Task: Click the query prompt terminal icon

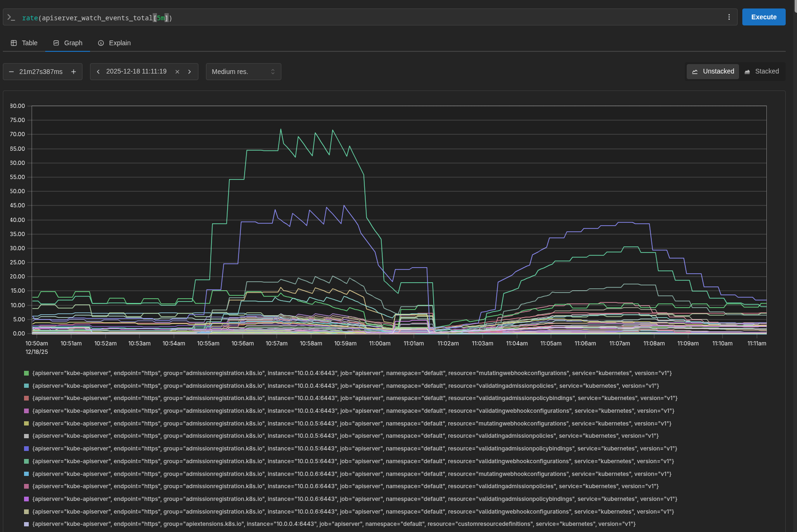Action: click(x=11, y=17)
